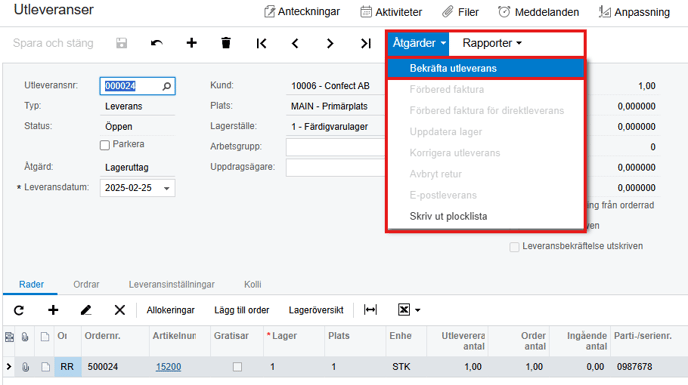Check the Gratisartikel box in row 500024
Viewport: 688px width, 385px height.
click(237, 367)
